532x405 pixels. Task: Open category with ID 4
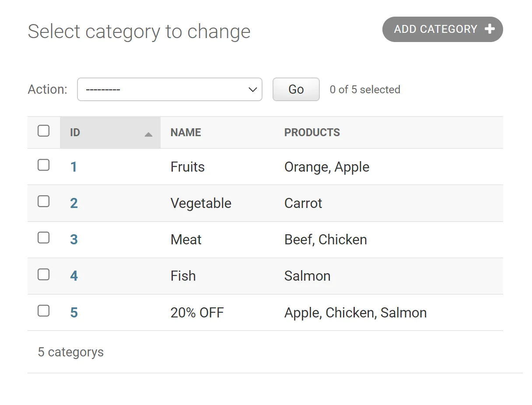point(74,276)
